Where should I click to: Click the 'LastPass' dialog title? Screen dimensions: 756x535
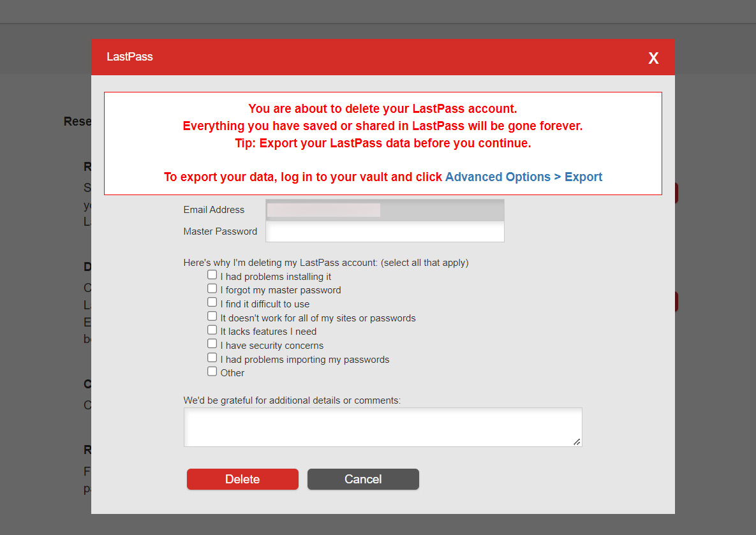(130, 57)
